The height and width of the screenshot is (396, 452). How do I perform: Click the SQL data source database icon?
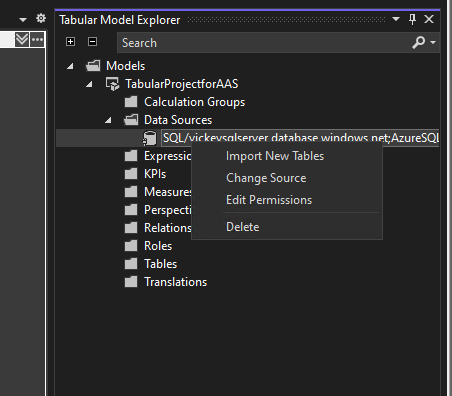click(x=150, y=138)
